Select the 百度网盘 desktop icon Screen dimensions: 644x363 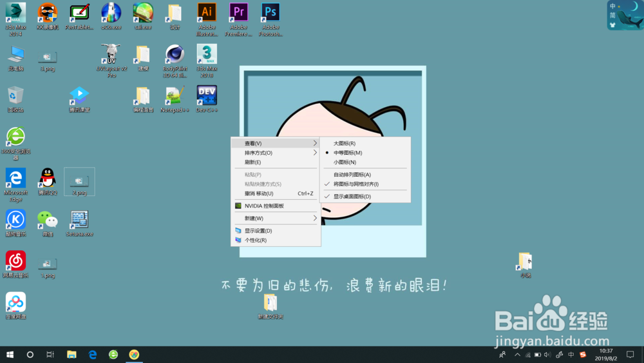pyautogui.click(x=15, y=306)
